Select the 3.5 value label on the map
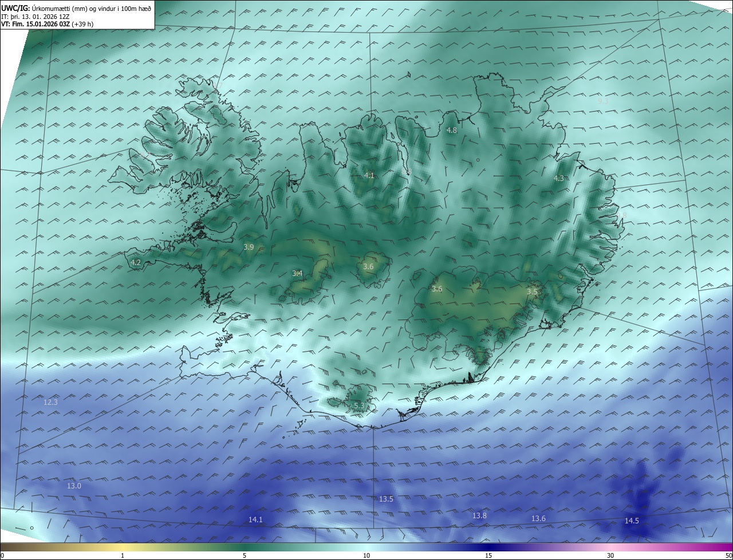Screen dimensions: 733x560 click(532, 292)
